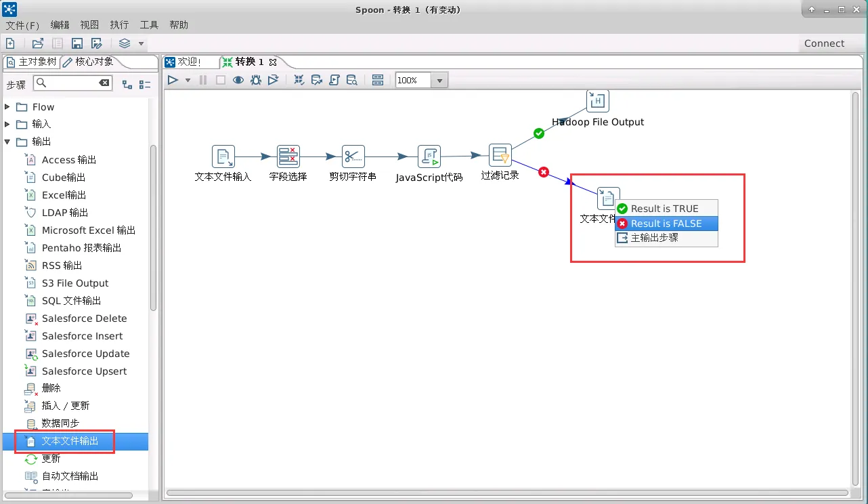Open a file from toolbar

point(38,43)
